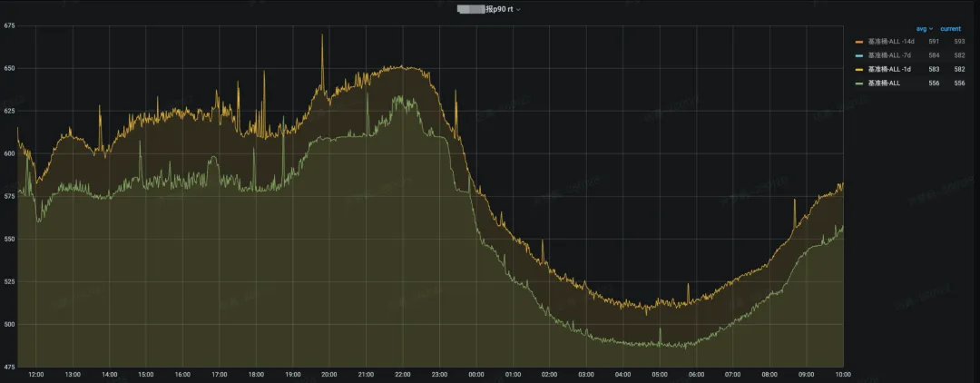The height and width of the screenshot is (383, 980).
Task: Click the 13:00 label on the time axis
Action: [73, 375]
